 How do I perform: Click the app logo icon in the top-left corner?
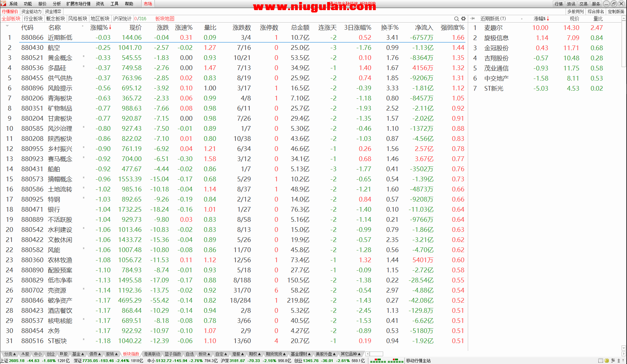(3, 4)
